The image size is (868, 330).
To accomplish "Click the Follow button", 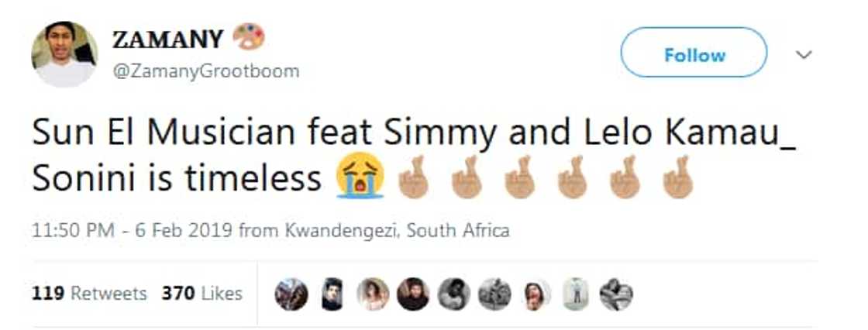I will [694, 55].
